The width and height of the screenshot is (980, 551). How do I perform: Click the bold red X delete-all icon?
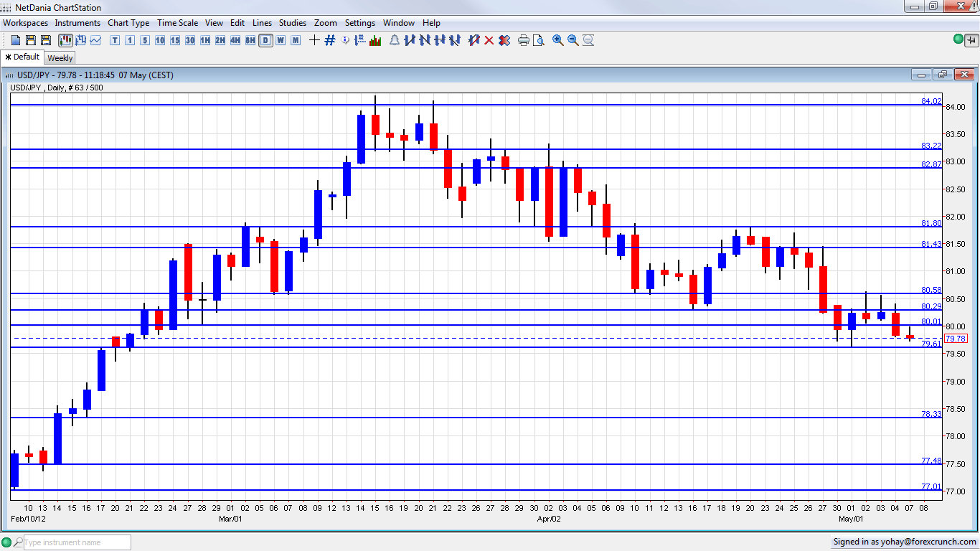(x=504, y=40)
